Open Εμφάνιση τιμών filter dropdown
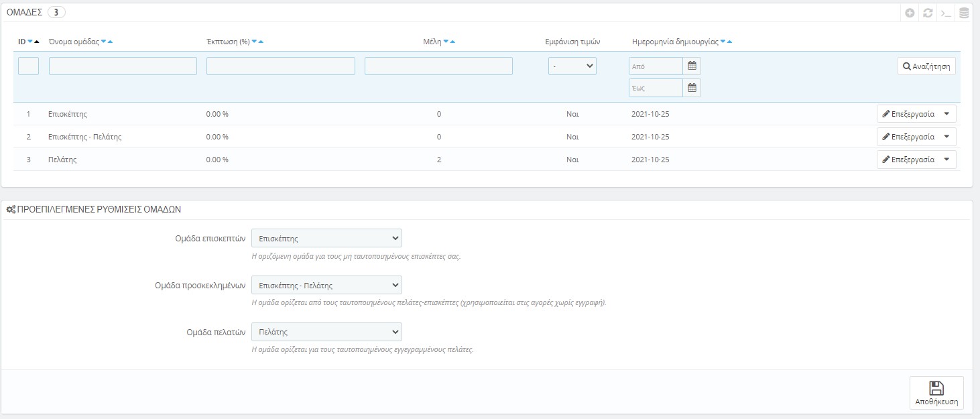This screenshot has height=419, width=980. tap(572, 66)
